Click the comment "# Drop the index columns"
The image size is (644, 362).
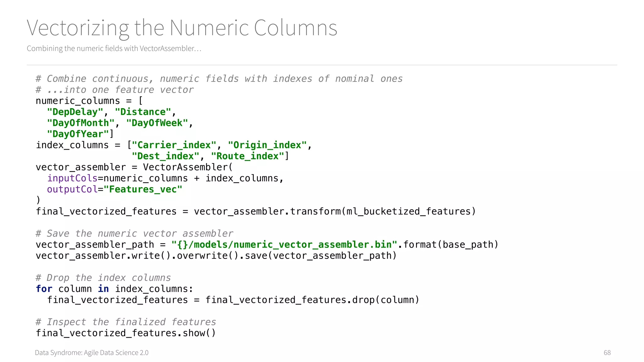tap(103, 278)
